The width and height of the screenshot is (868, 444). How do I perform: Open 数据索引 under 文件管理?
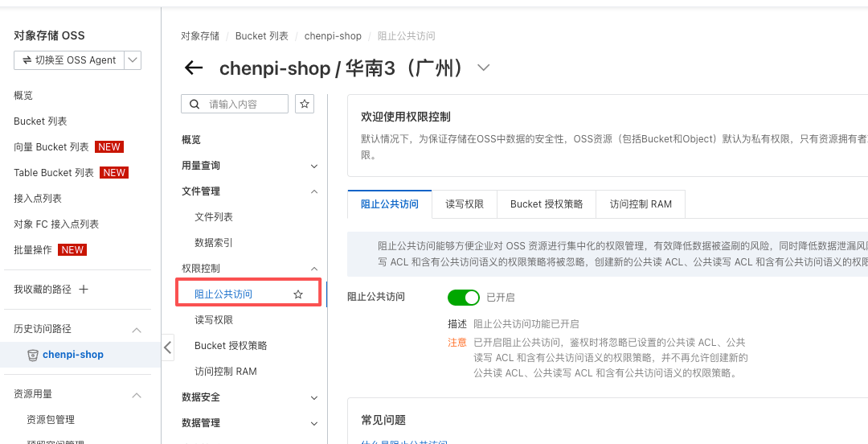point(214,242)
